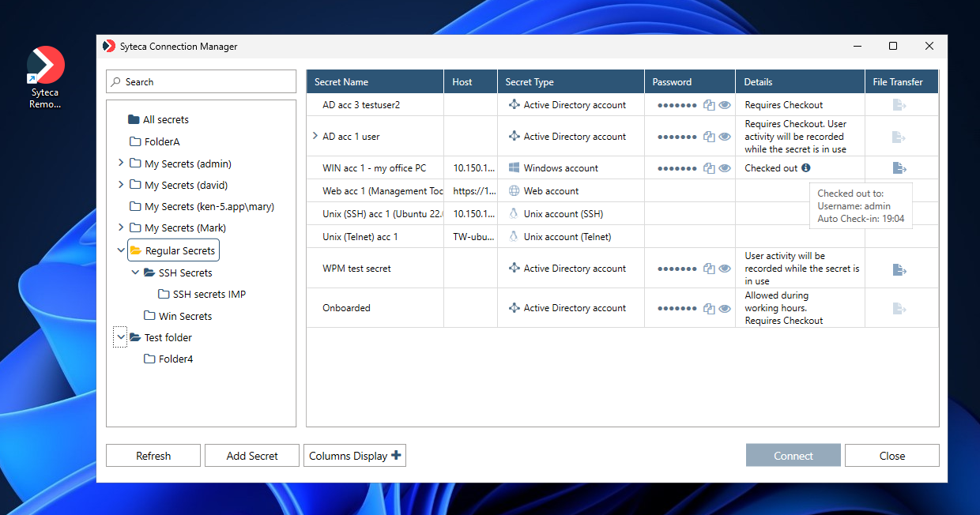The image size is (980, 515).
Task: Click info icon next to Checked out
Action: click(x=805, y=168)
